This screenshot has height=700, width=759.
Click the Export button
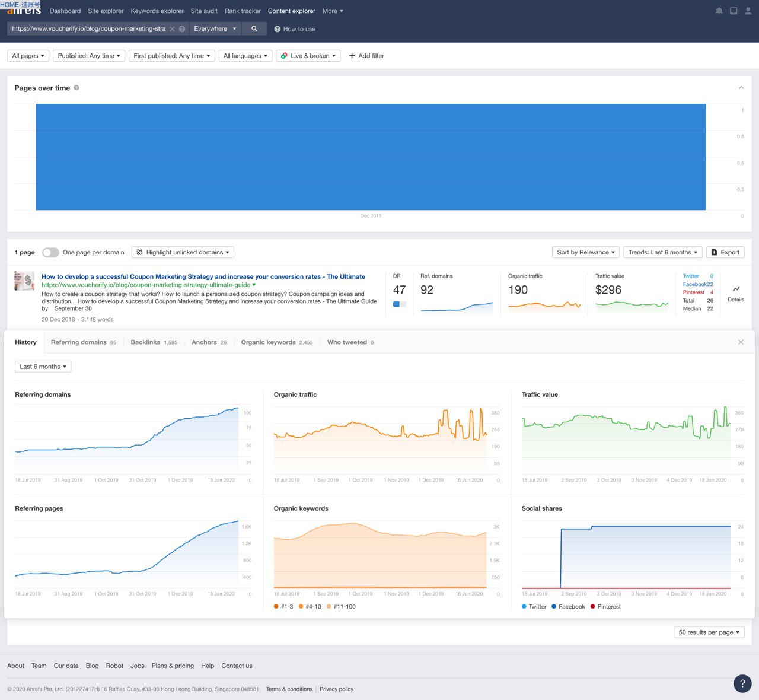(x=725, y=252)
